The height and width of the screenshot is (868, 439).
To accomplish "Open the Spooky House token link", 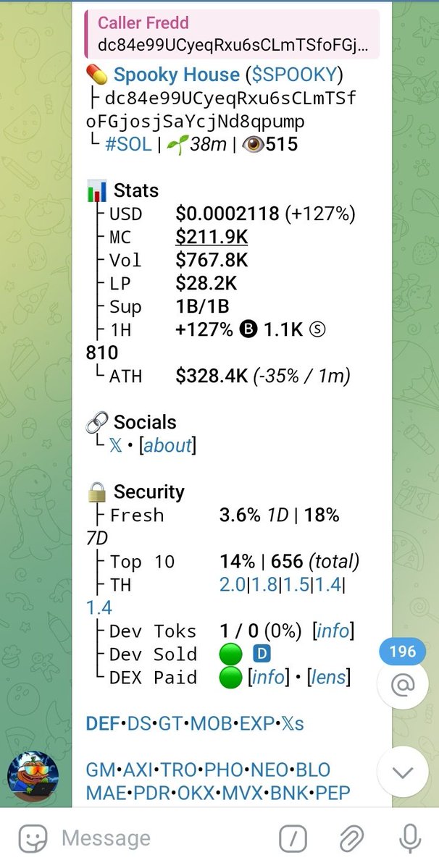I will coord(176,75).
